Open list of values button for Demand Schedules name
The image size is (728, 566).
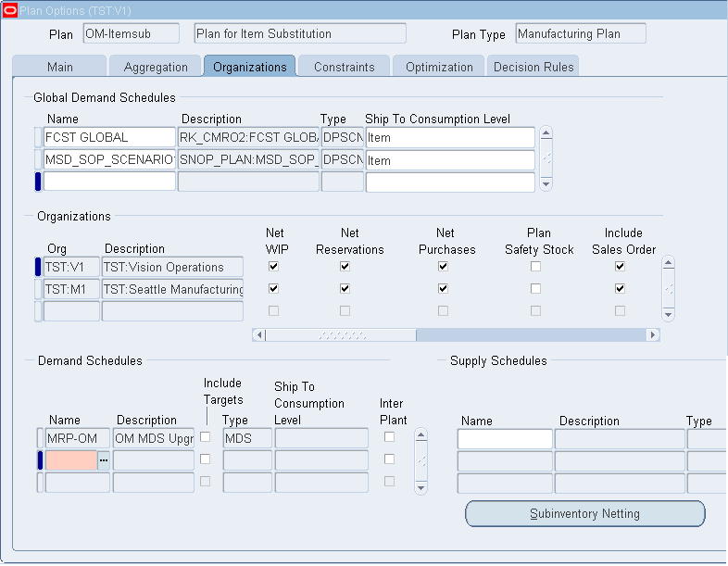pos(104,460)
